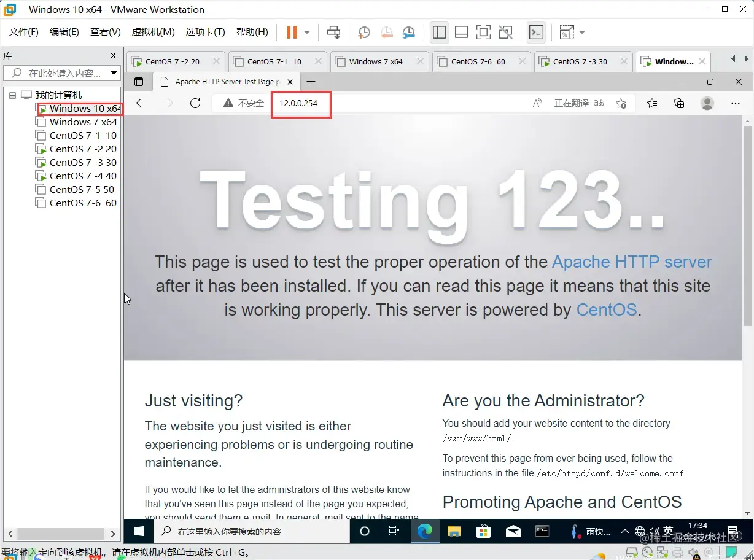Open the library search dropdown arrow
The image size is (754, 560).
coord(114,73)
